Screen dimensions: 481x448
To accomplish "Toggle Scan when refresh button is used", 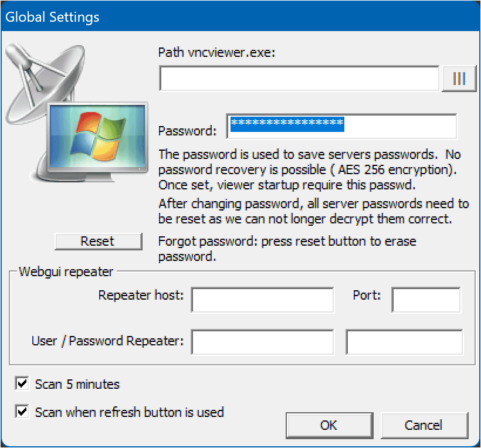I will [x=23, y=412].
